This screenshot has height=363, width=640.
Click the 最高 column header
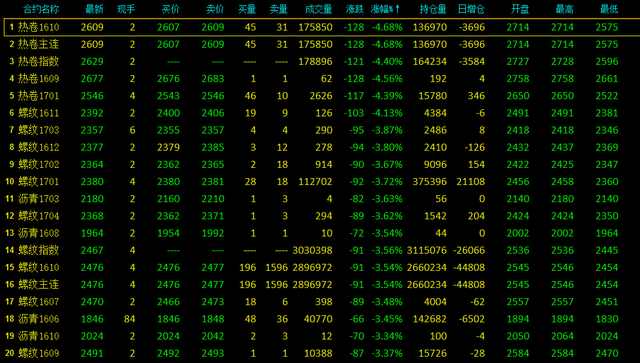pos(564,9)
